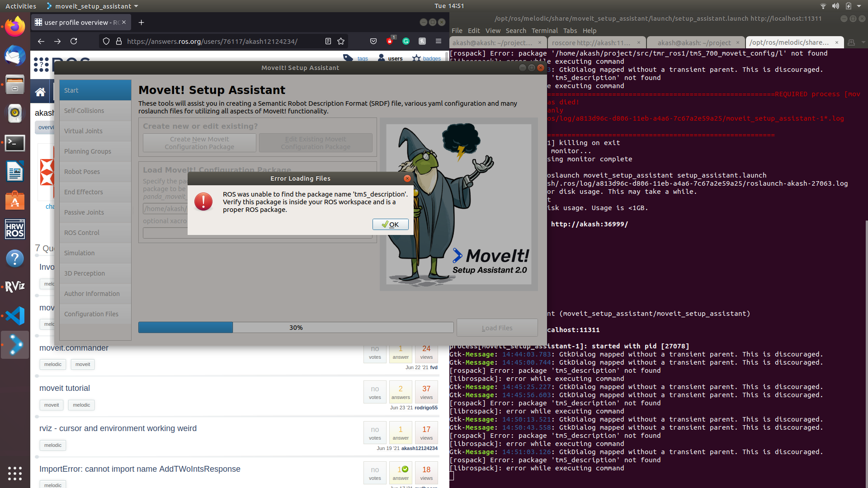This screenshot has height=488, width=868.
Task: Select MoveIt Setup Assistant dock icon
Action: click(15, 345)
